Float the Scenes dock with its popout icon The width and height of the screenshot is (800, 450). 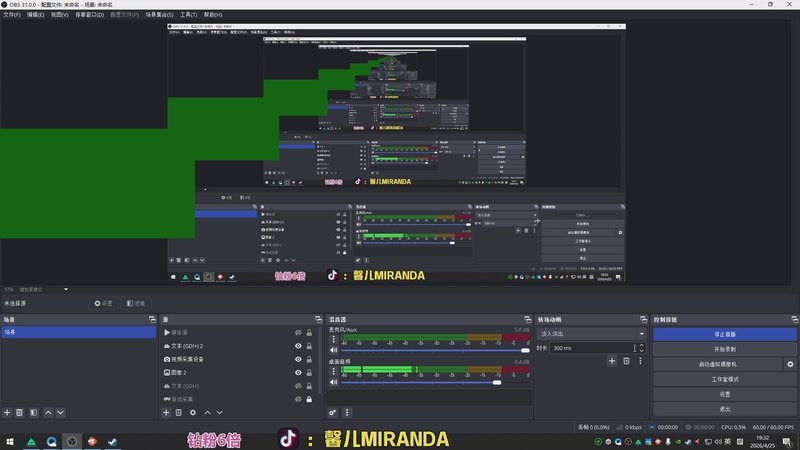pyautogui.click(x=152, y=319)
